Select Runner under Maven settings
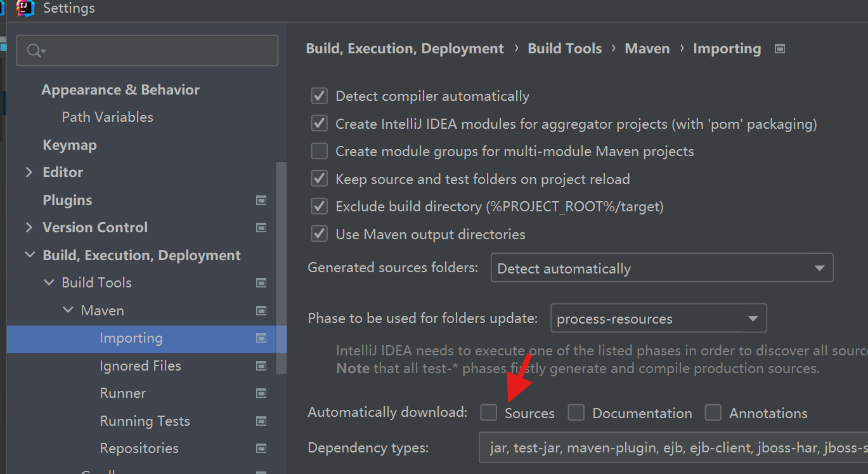 (123, 393)
